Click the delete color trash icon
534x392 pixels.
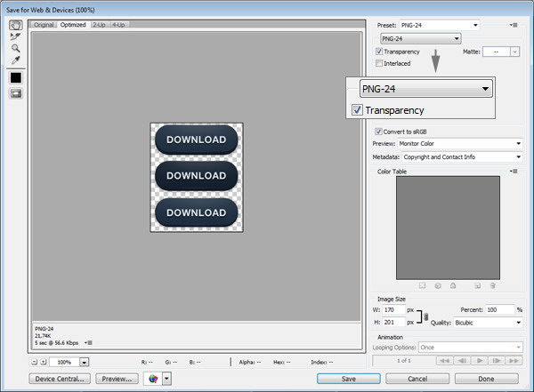(492, 285)
